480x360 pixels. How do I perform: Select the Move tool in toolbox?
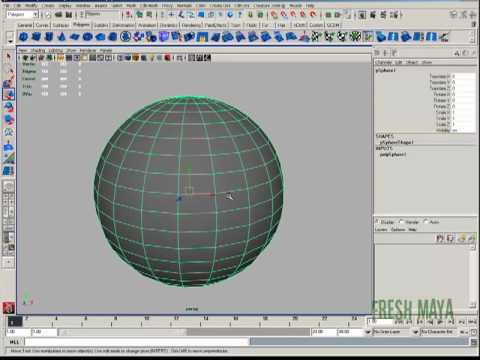9,95
